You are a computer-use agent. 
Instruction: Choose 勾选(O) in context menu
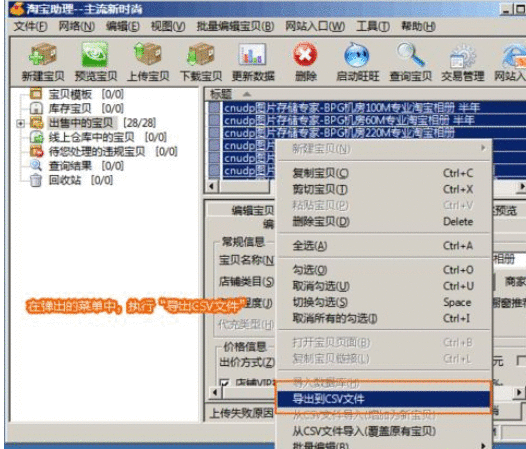click(x=383, y=270)
